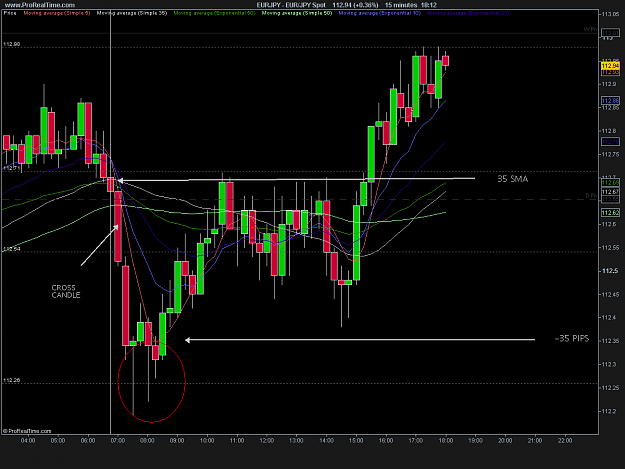Image resolution: width=625 pixels, height=469 pixels.
Task: Open Moving average (Exponential 50) legend entry
Action: (x=214, y=13)
